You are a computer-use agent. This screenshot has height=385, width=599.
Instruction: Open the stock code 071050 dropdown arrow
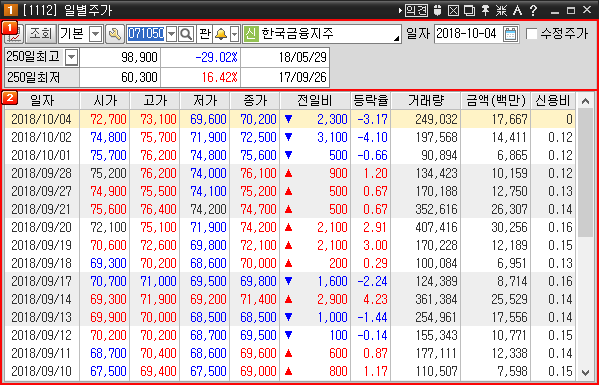click(172, 35)
